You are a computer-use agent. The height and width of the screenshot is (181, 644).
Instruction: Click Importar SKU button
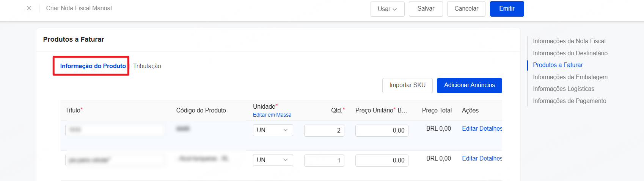click(x=407, y=85)
